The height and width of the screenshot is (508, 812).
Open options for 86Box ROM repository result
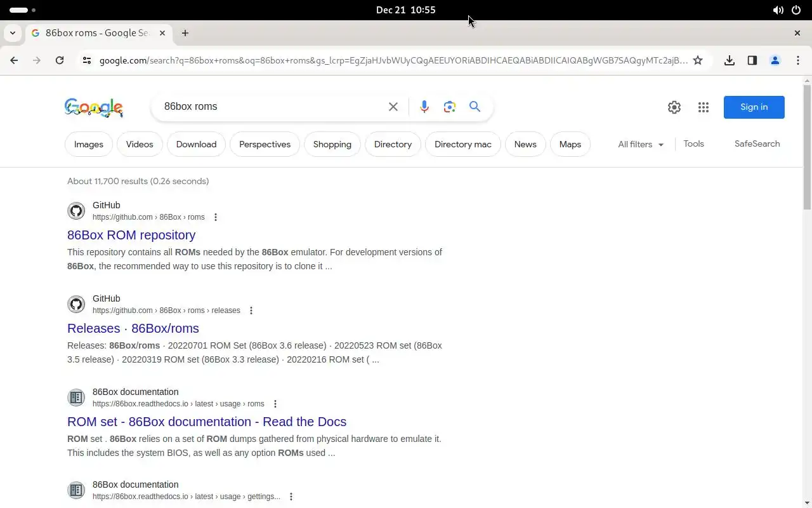pos(216,217)
